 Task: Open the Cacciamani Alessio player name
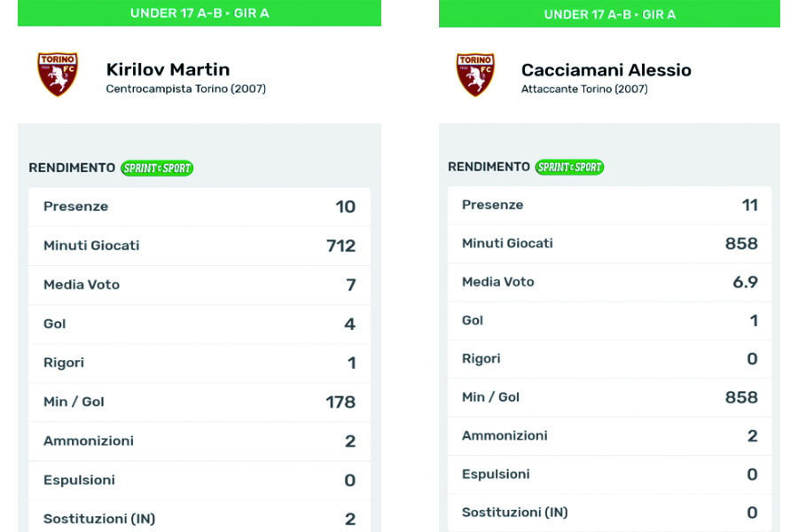606,70
